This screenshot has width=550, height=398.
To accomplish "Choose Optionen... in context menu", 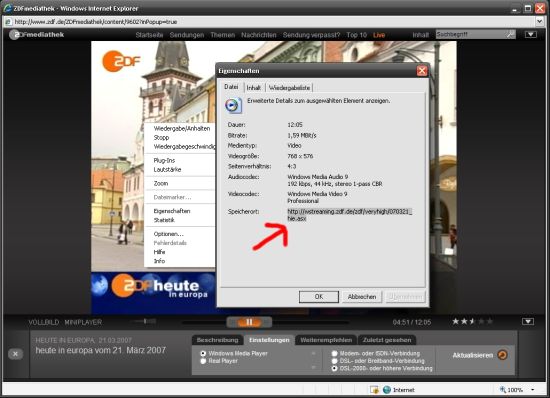I will pyautogui.click(x=168, y=234).
